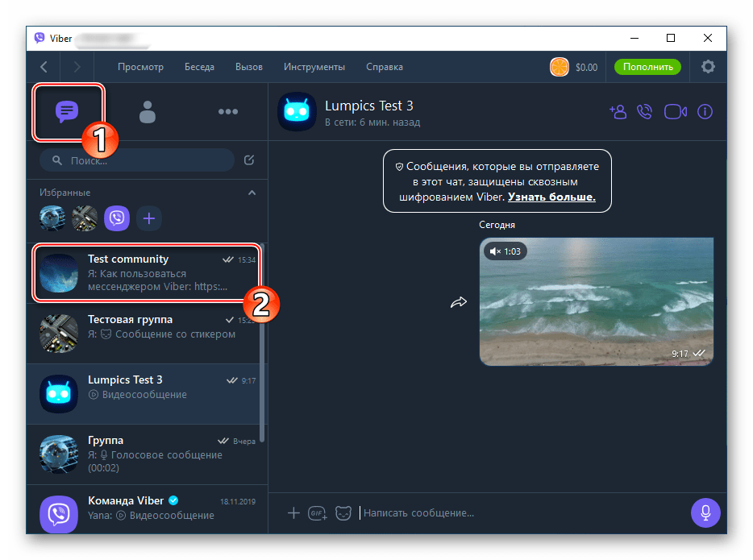Open the Тестовая группа chat
Image resolution: width=753 pixels, height=560 pixels.
tap(144, 334)
